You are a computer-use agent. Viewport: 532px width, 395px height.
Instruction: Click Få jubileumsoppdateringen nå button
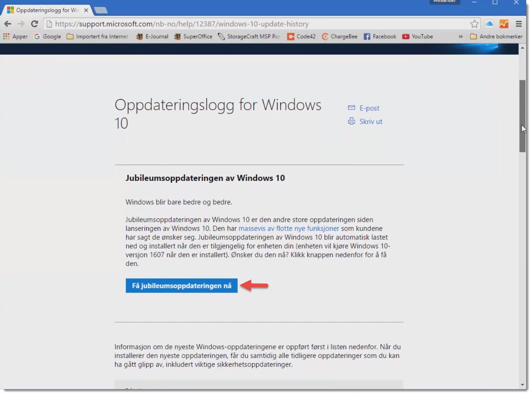tap(182, 286)
